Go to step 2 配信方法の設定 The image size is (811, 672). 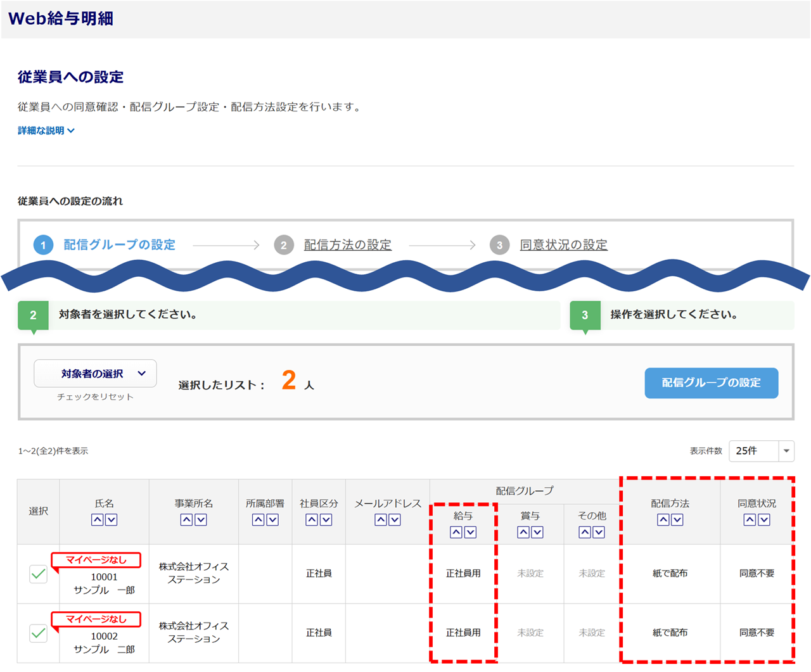347,245
